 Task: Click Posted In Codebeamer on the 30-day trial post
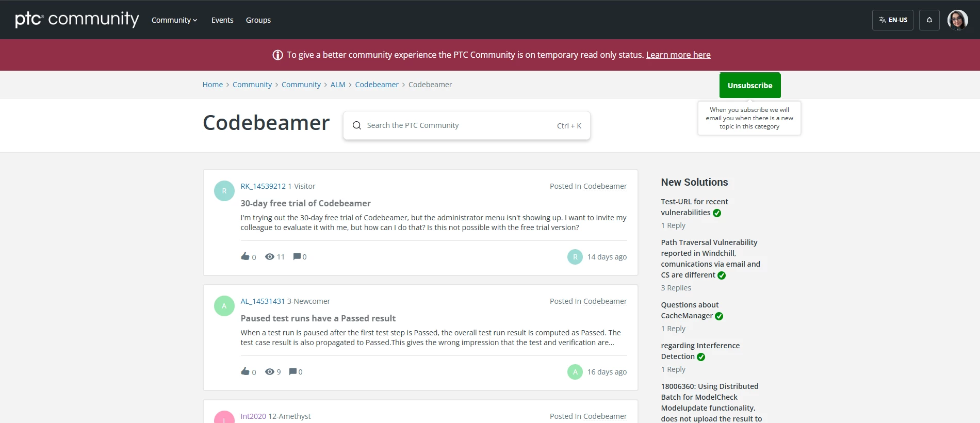588,186
